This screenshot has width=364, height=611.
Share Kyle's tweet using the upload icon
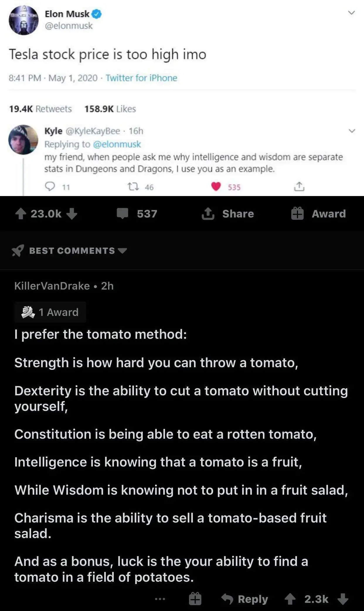pos(299,187)
